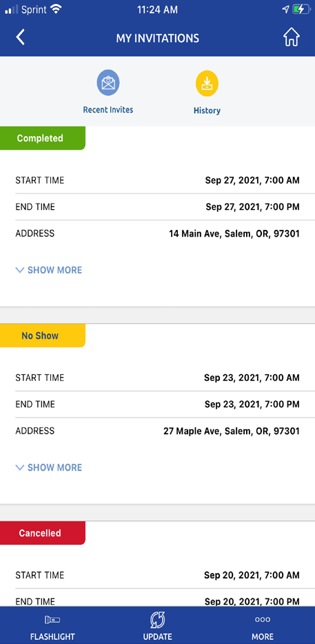Tap the location arrow status icon

click(x=285, y=10)
